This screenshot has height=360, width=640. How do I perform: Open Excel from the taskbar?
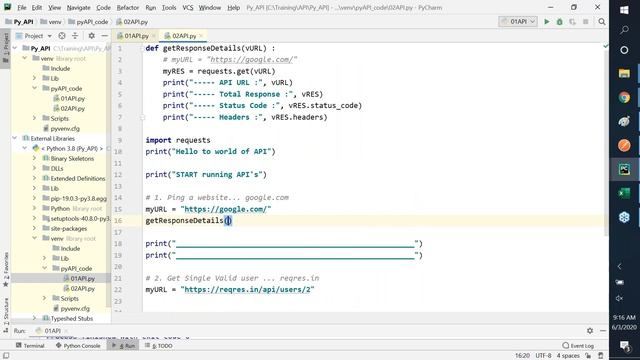pyautogui.click(x=624, y=193)
